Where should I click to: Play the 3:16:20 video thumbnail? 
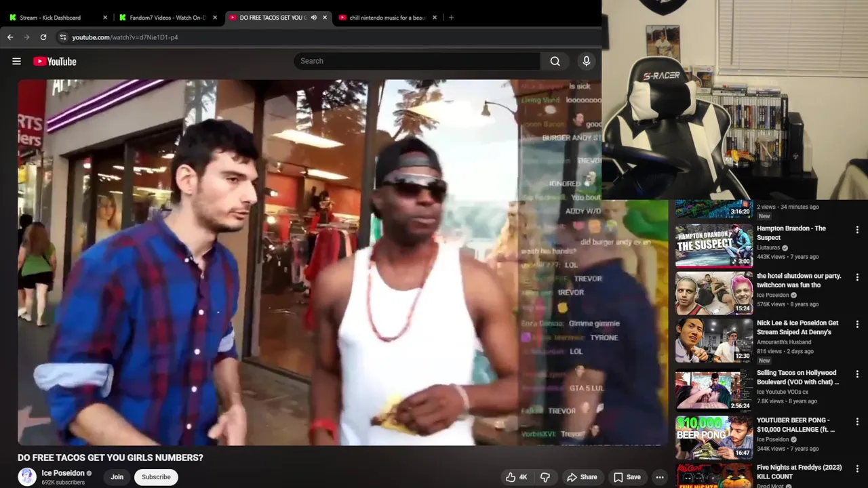[x=713, y=209]
